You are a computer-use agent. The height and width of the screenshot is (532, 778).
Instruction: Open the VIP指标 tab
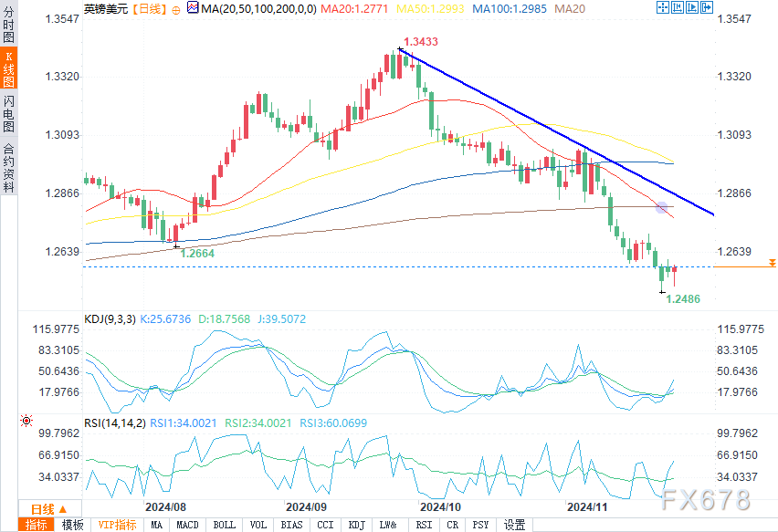click(117, 525)
